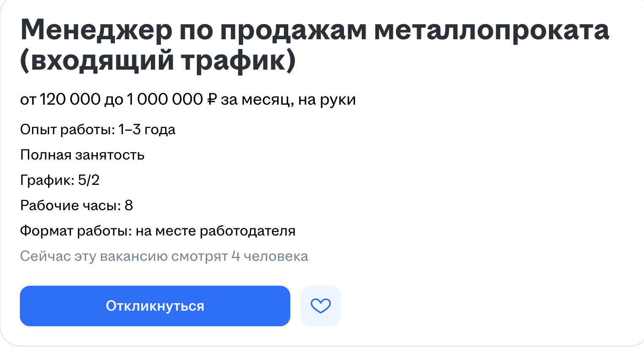Click the title "Менеджер по продажам металлопроката"

[314, 30]
